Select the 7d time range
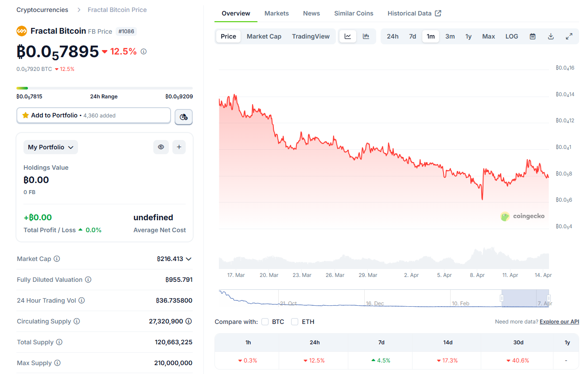588x374 pixels. tap(413, 36)
